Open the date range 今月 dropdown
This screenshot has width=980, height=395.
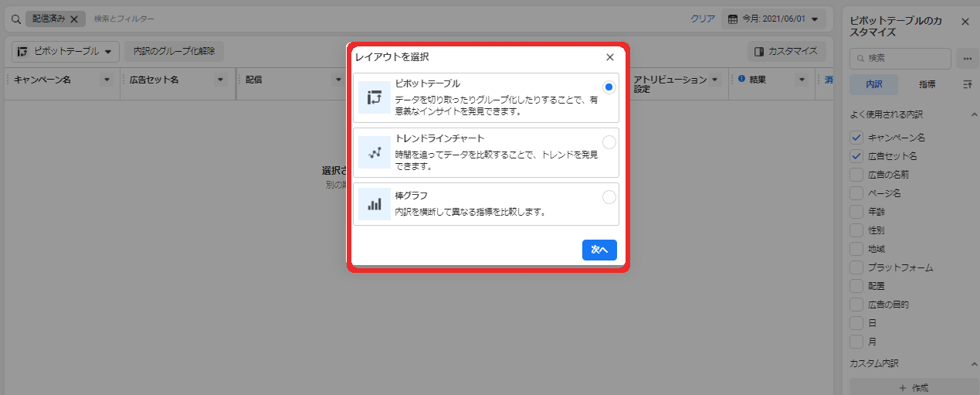pos(773,19)
